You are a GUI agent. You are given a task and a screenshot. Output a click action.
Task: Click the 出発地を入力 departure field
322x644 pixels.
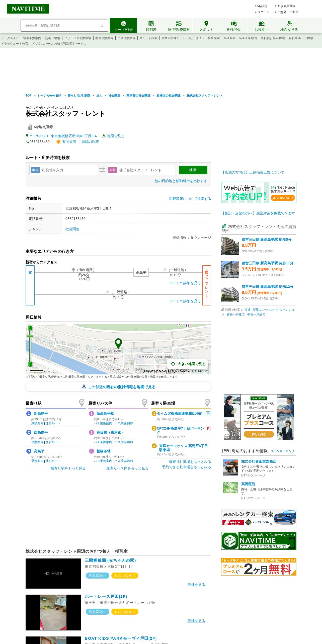pos(64,170)
